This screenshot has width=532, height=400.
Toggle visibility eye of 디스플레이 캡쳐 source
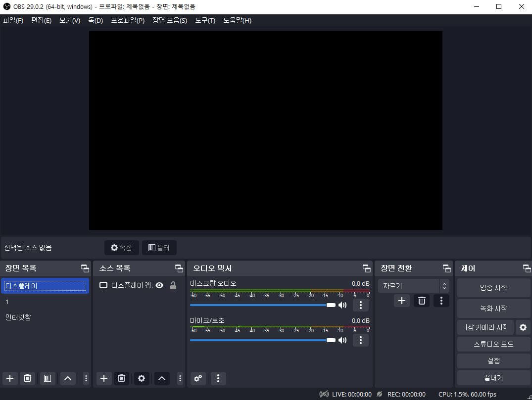(x=159, y=285)
